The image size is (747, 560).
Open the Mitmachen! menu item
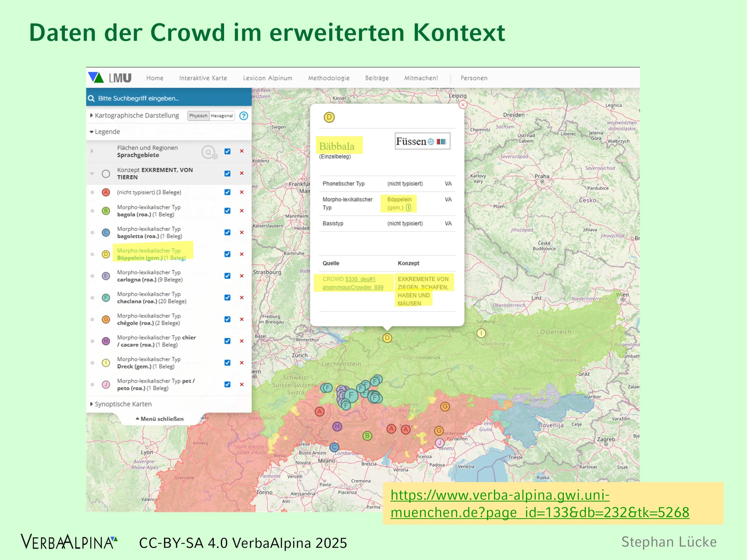click(x=421, y=78)
